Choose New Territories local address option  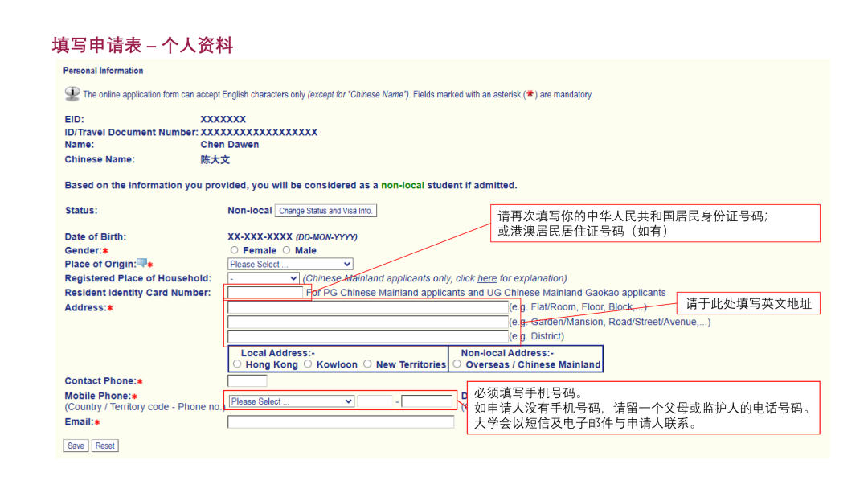tap(367, 364)
